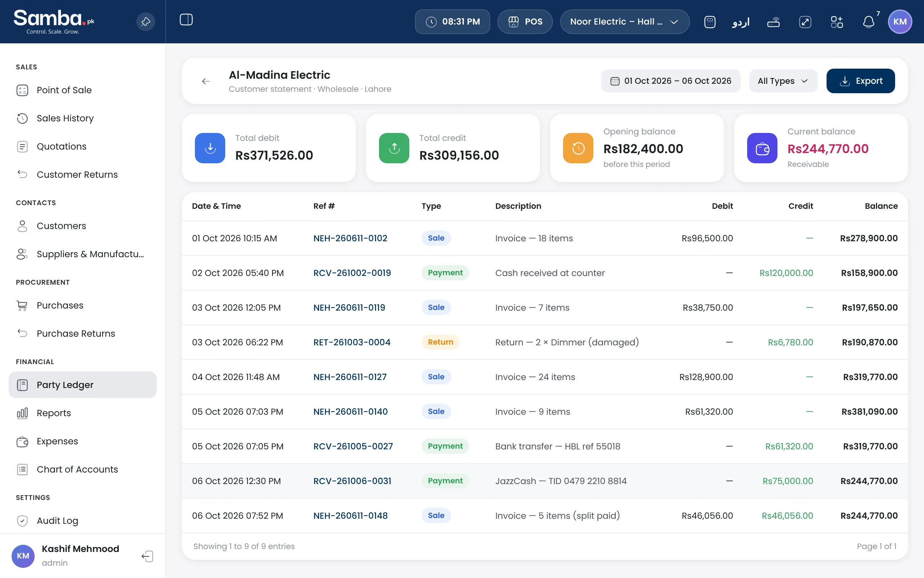Image resolution: width=924 pixels, height=578 pixels.
Task: Open Chart of Accounts
Action: (x=82, y=469)
